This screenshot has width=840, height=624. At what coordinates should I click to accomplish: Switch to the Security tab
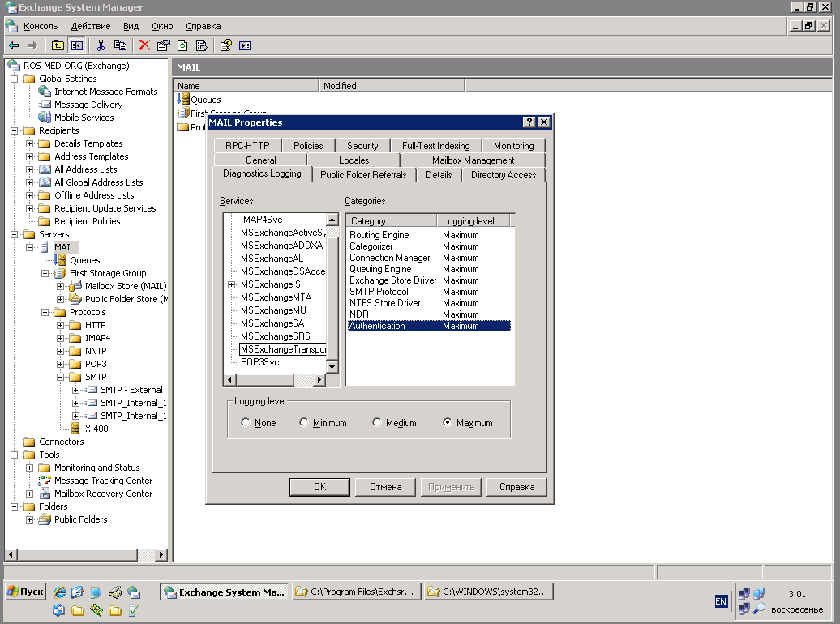pyautogui.click(x=362, y=146)
